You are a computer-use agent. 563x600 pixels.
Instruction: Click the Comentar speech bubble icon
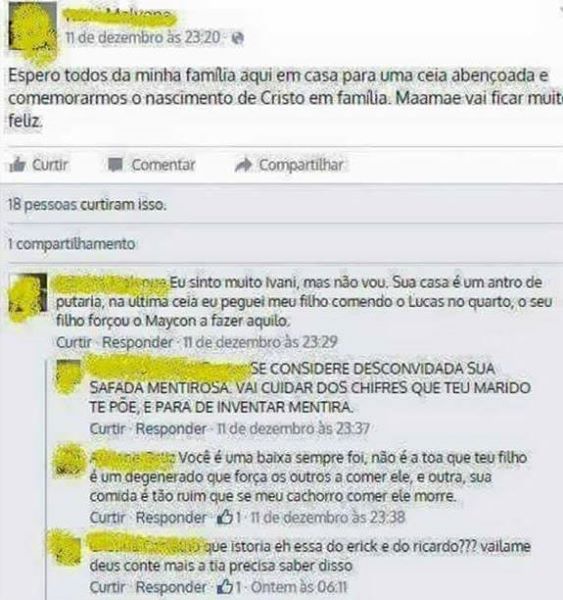(115, 165)
